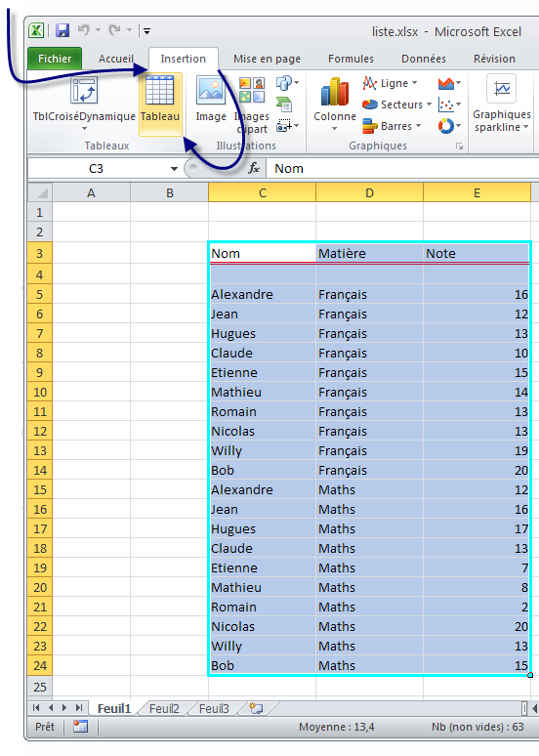The image size is (539, 756).
Task: Open Customize Quick Access Toolbar dropdown
Action: click(x=147, y=31)
